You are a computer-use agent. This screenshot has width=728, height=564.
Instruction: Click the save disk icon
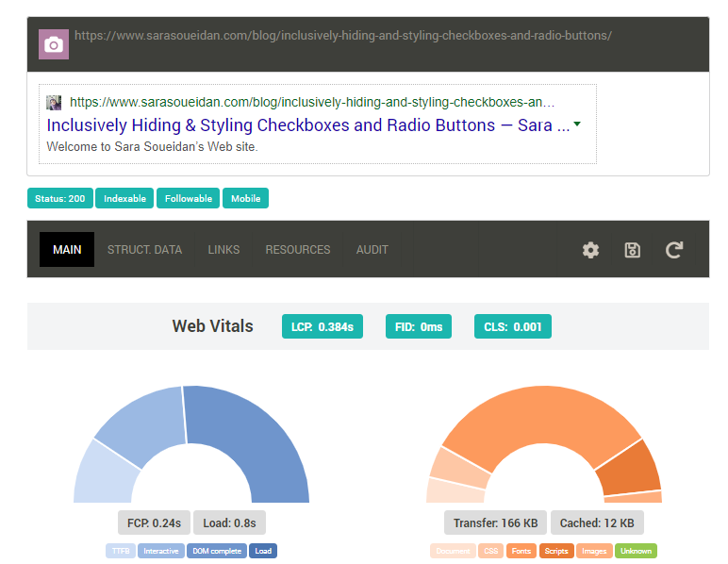pos(633,250)
